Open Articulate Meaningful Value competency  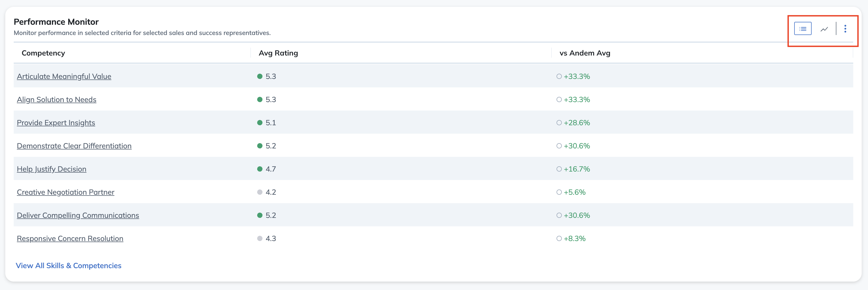pyautogui.click(x=64, y=76)
